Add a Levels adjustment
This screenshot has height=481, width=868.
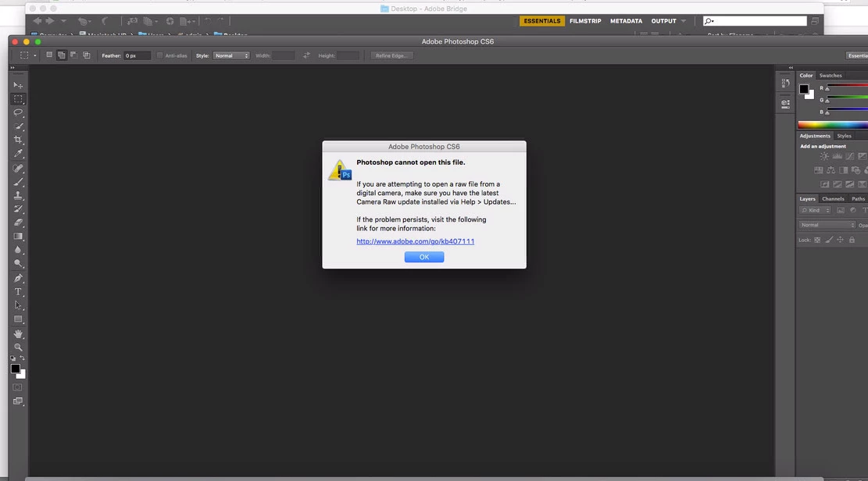pos(837,157)
